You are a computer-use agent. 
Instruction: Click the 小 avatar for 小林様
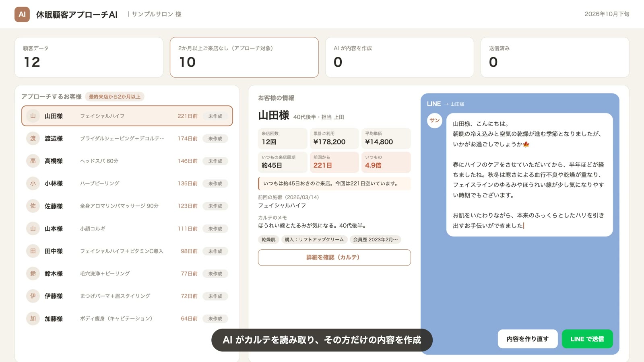click(33, 183)
